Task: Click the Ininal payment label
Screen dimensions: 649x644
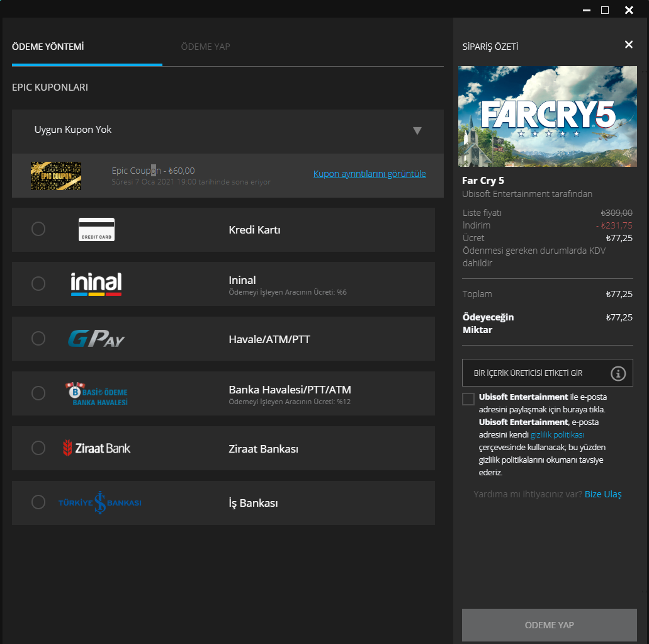Action: click(242, 280)
